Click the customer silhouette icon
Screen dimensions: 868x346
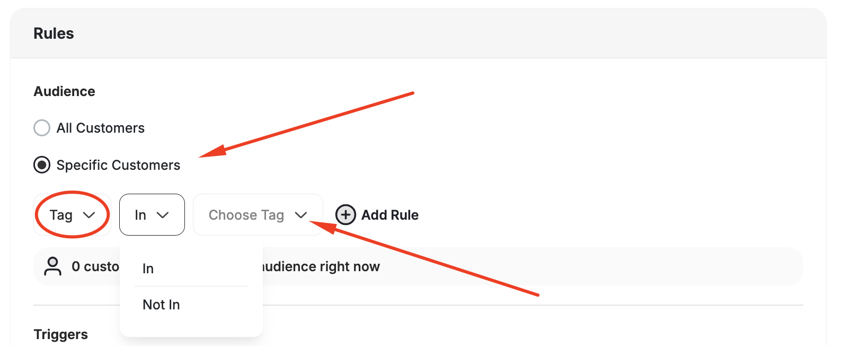pos(53,266)
